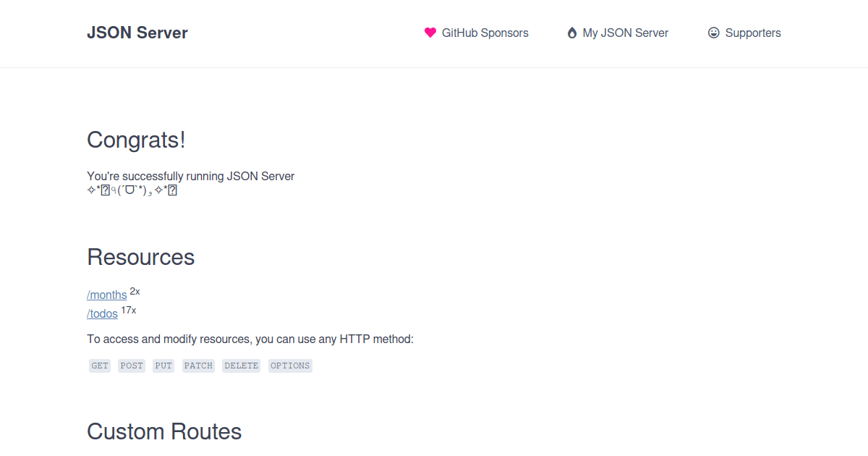The image size is (868, 456).
Task: Open the GitHub Sponsors page
Action: pos(485,33)
